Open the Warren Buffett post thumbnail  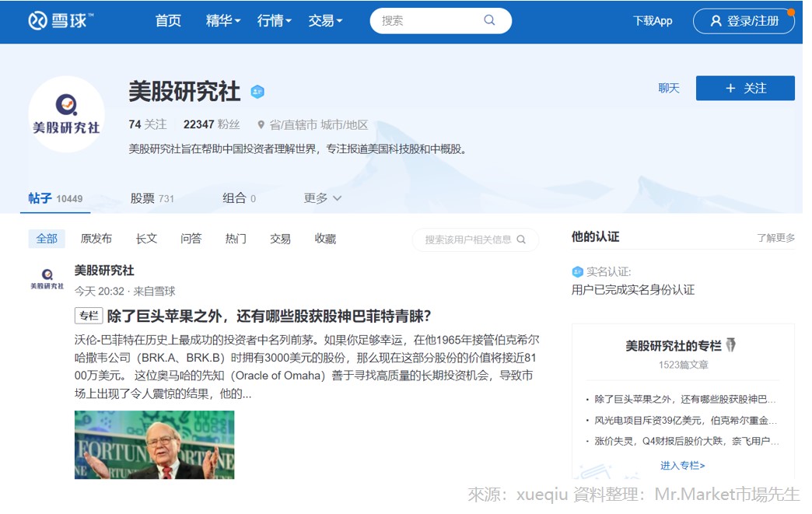[154, 445]
